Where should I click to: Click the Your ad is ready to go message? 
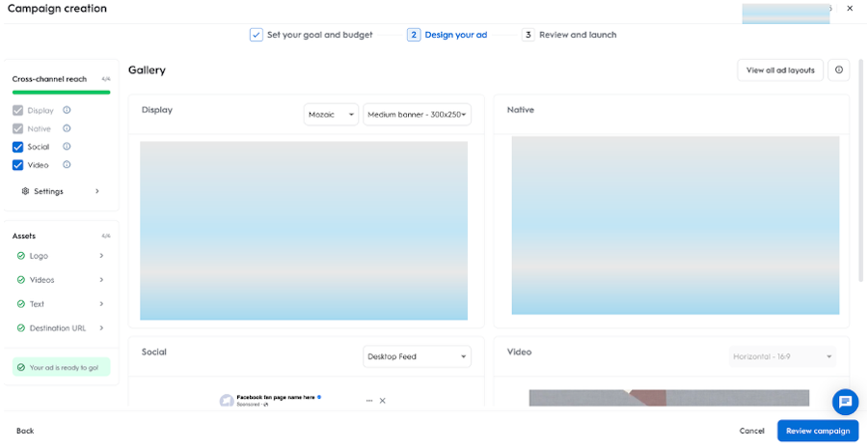[61, 367]
